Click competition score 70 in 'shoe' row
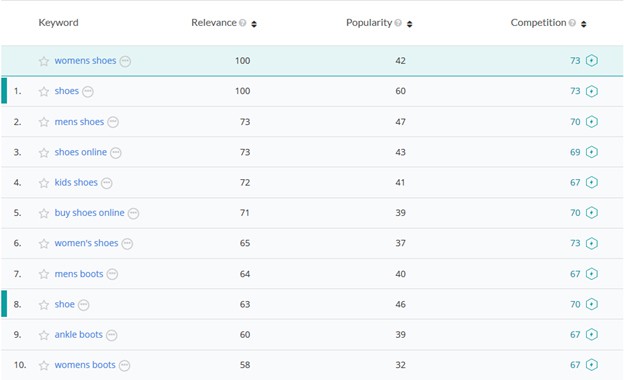 pos(575,304)
